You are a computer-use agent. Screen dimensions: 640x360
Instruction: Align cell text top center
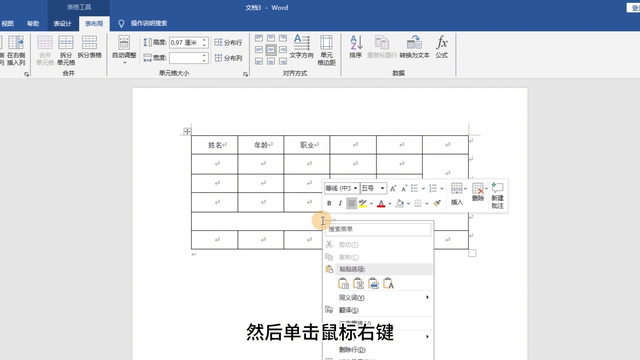coord(271,38)
